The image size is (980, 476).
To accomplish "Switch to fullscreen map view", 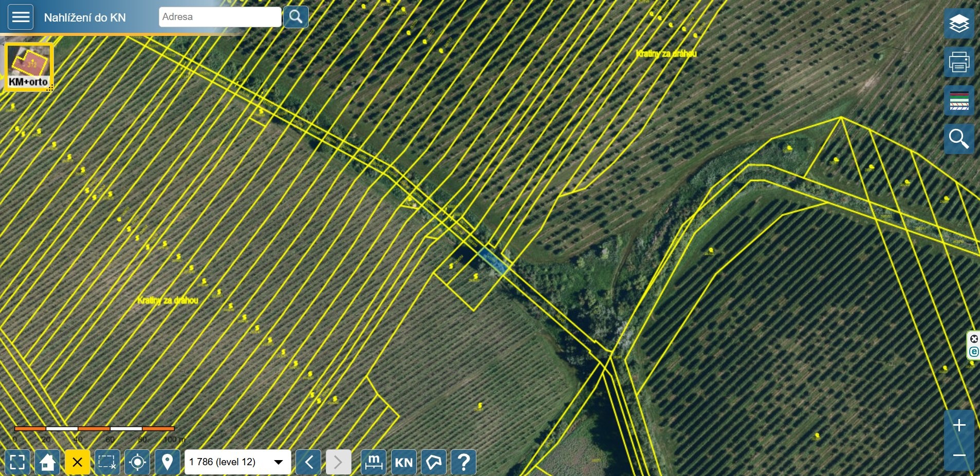I will (17, 462).
